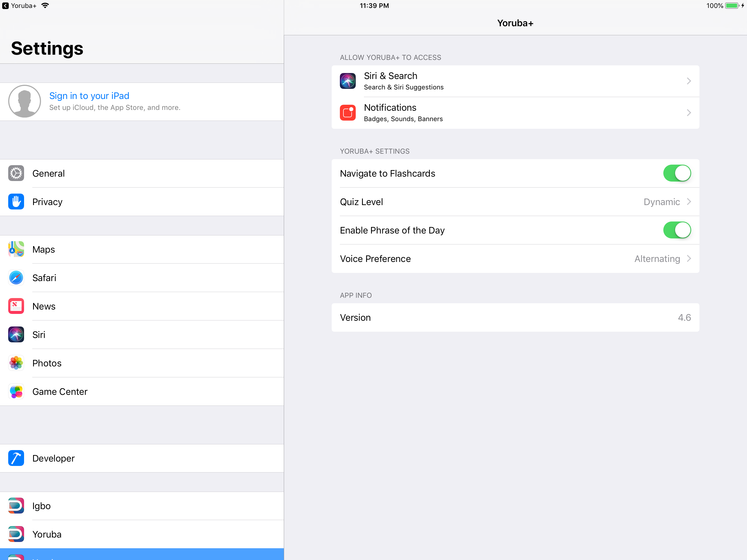
Task: Tap the Version 4.6 value
Action: pos(684,317)
